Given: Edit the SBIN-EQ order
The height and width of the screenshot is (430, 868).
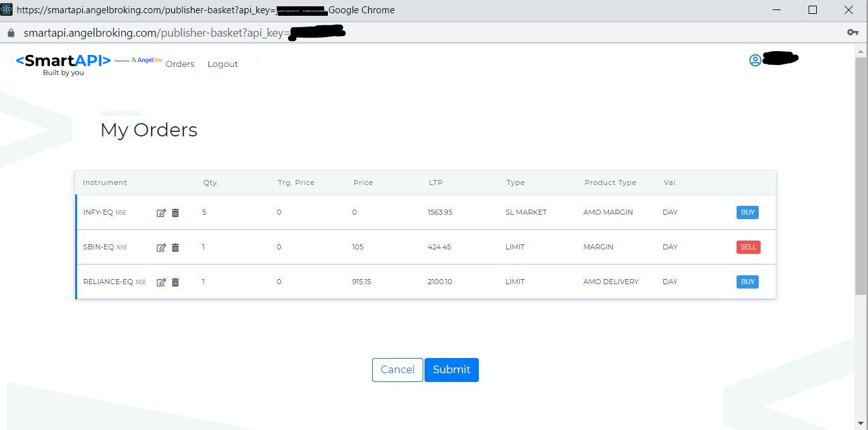Looking at the screenshot, I should click(x=161, y=248).
